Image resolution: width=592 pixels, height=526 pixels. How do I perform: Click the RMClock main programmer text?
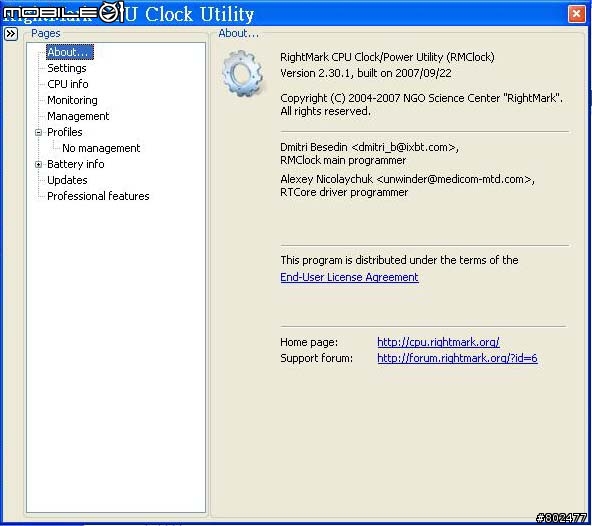point(343,160)
